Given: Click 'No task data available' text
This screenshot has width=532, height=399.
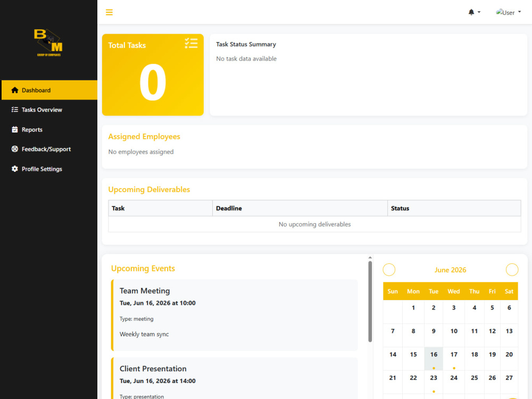Looking at the screenshot, I should coord(246,59).
